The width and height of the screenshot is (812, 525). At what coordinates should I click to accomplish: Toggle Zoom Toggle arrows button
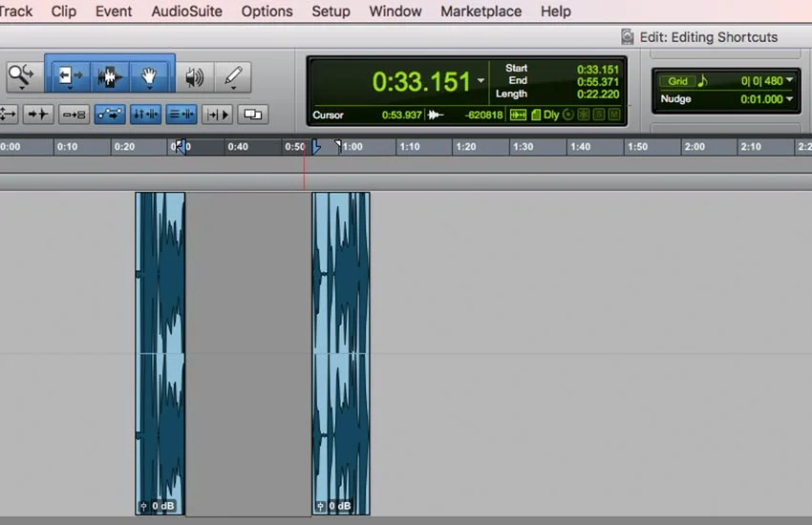click(8, 115)
